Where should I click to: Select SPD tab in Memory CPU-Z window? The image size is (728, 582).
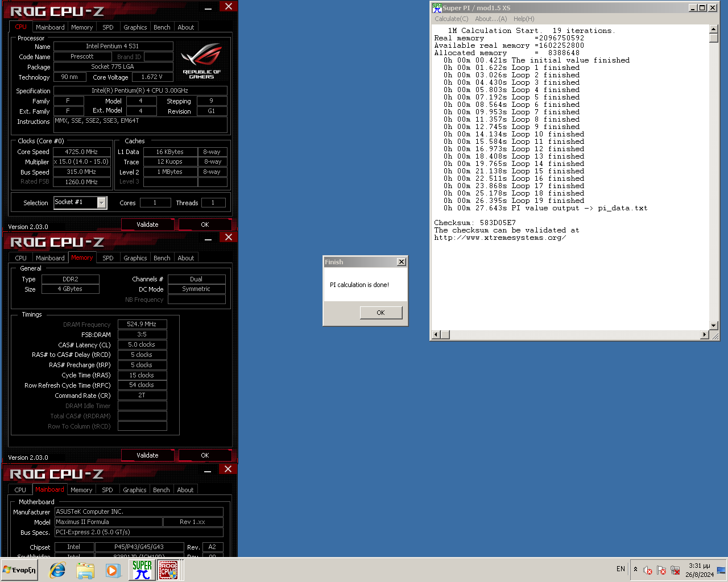tap(108, 258)
